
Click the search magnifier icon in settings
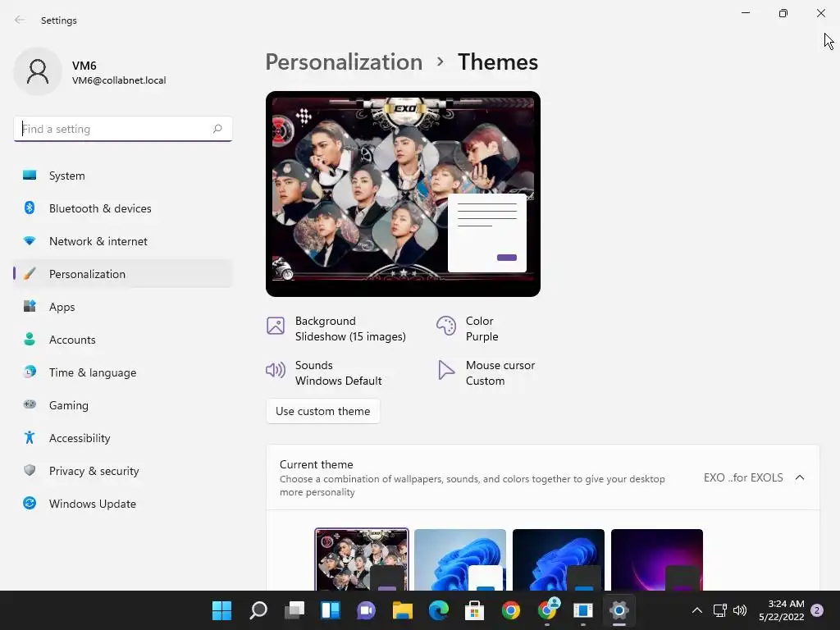click(x=217, y=129)
